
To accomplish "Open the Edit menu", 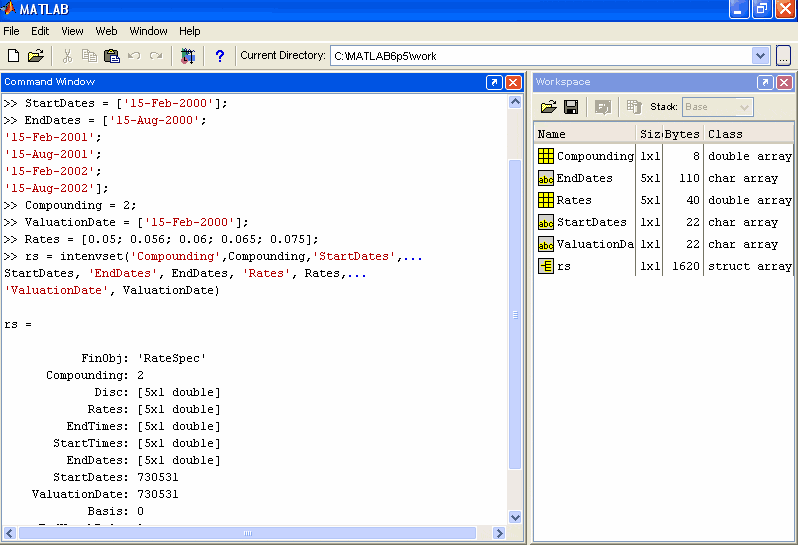I will point(40,31).
